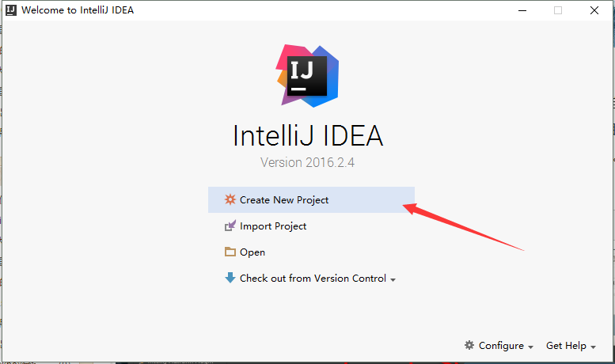Screen dimensions: 615x364
Task: Choose Import Project
Action: point(273,226)
